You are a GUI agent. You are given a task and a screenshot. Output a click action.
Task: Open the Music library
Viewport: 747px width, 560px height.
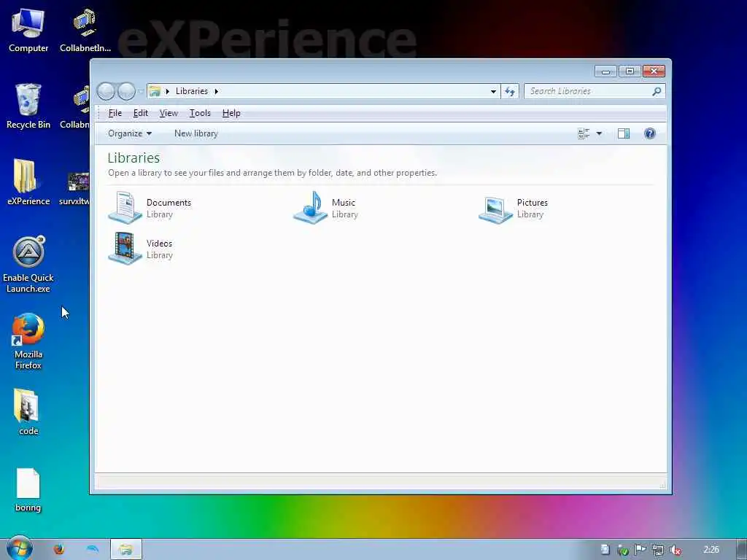[326, 208]
